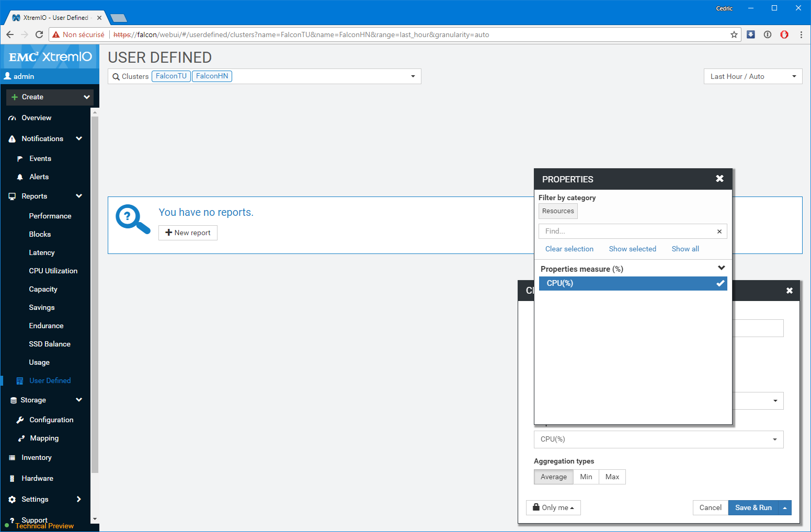The width and height of the screenshot is (811, 532).
Task: Select the Average aggregation type
Action: (x=553, y=477)
